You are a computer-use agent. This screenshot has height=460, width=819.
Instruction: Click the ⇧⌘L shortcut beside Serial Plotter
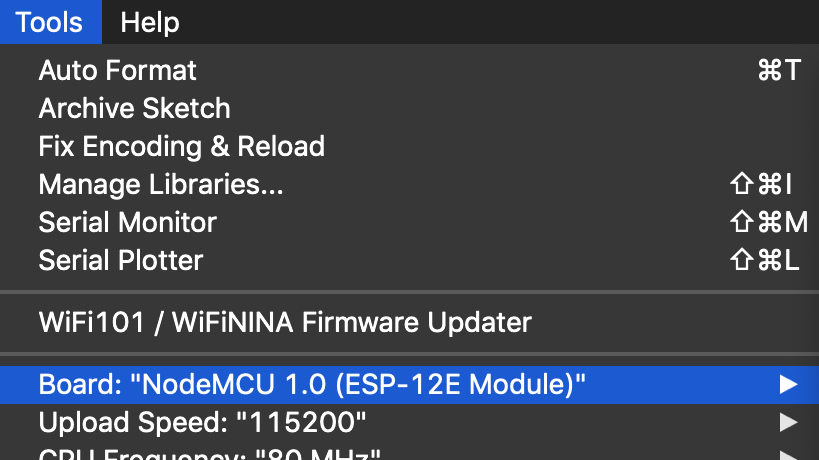click(x=765, y=260)
